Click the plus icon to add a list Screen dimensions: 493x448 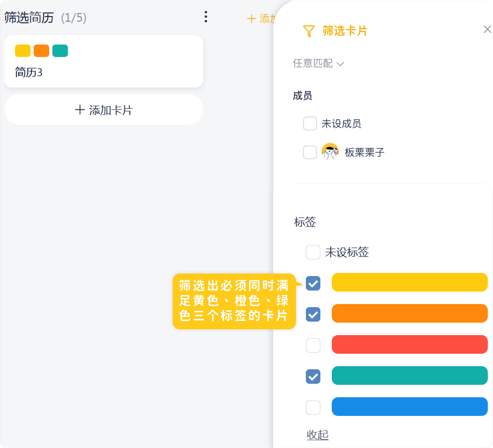point(251,19)
